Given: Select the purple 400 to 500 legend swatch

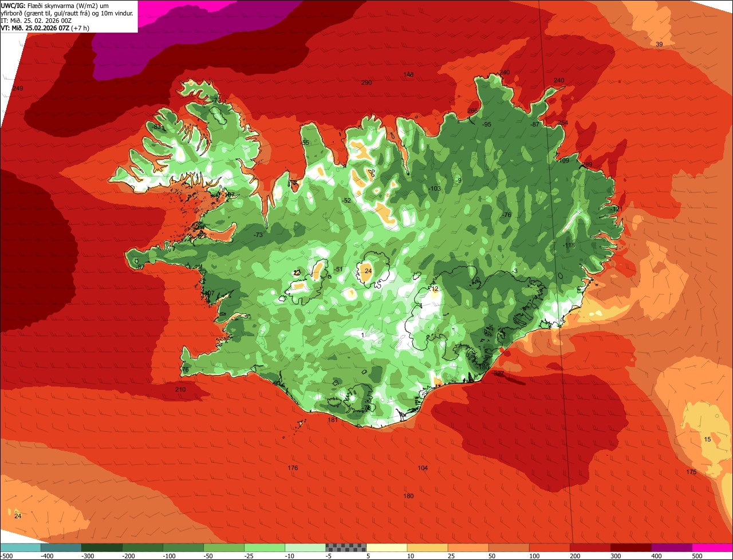Looking at the screenshot, I should (671, 547).
